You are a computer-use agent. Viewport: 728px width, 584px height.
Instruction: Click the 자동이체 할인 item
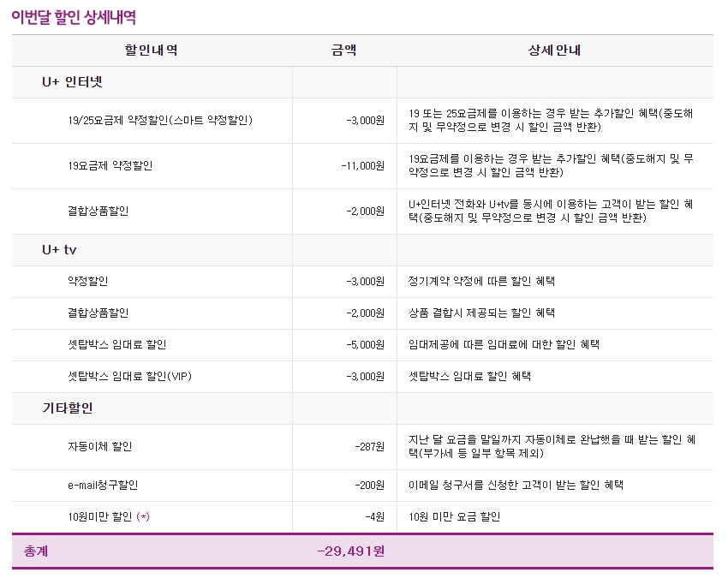100,447
